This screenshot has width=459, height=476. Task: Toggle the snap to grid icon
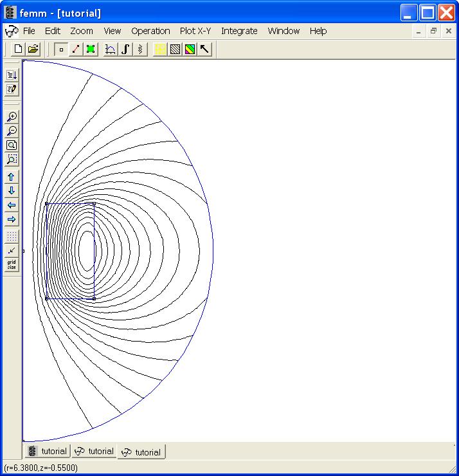[x=12, y=250]
